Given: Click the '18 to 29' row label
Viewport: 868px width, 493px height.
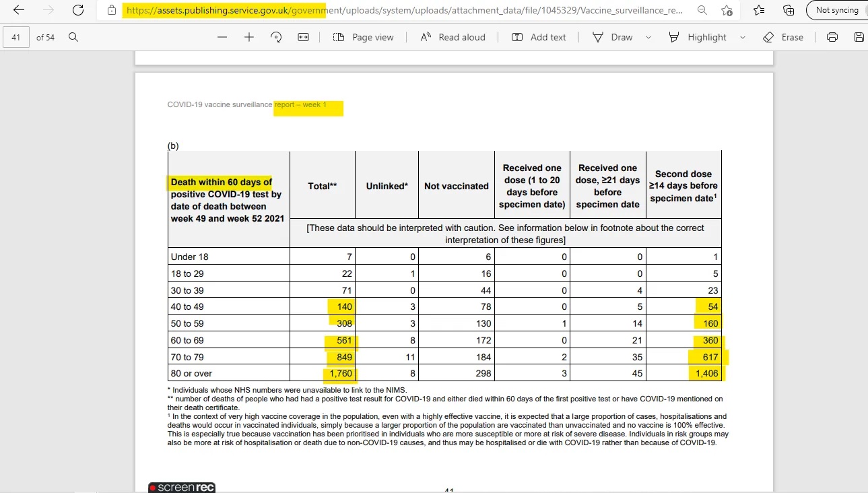Looking at the screenshot, I should [x=187, y=273].
